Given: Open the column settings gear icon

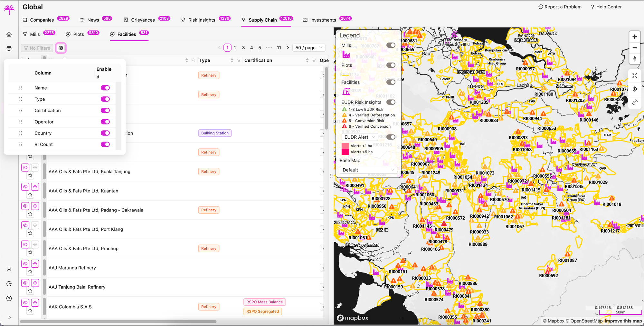Looking at the screenshot, I should [61, 48].
